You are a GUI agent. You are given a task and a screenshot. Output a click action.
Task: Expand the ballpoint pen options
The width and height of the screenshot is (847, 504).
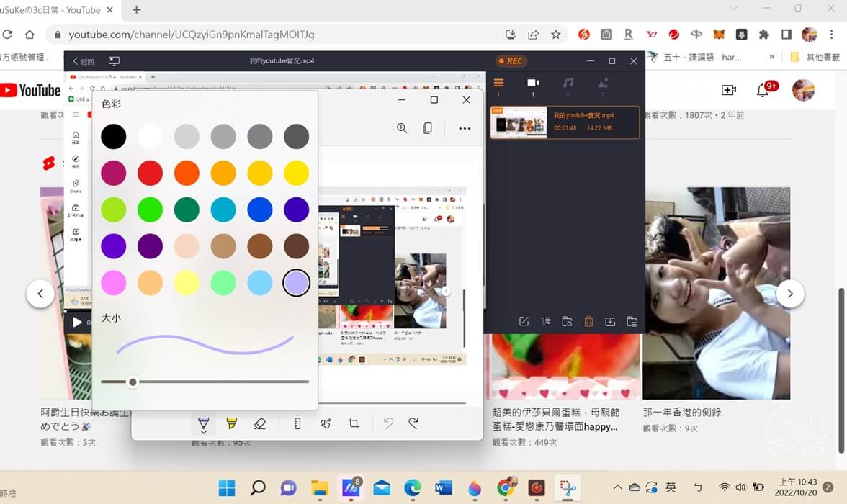pyautogui.click(x=203, y=425)
